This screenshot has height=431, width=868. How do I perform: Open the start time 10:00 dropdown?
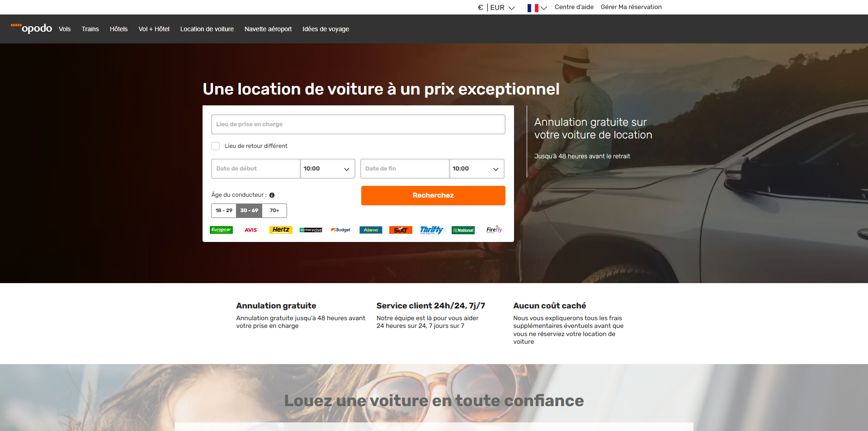point(327,169)
